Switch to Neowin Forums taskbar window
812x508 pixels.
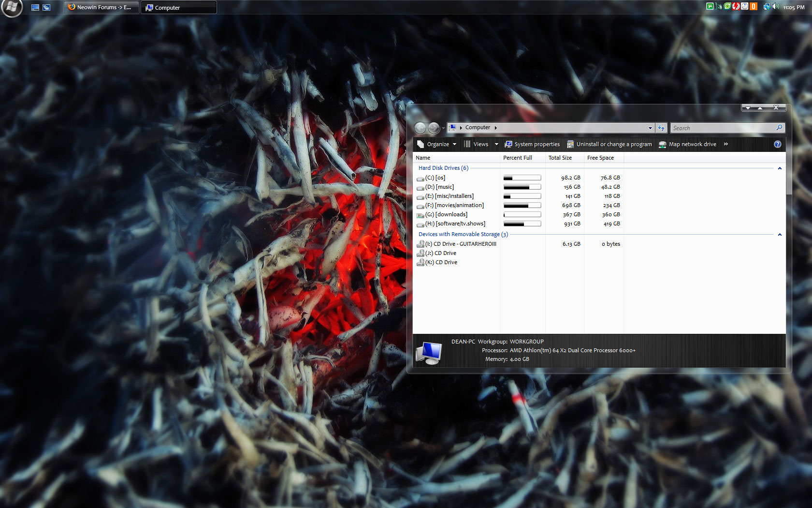(101, 7)
